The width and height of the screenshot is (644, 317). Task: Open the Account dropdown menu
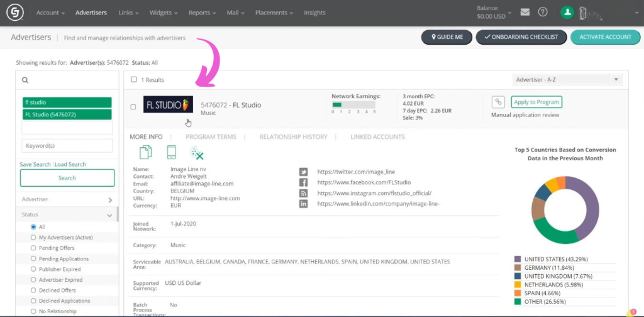point(50,13)
